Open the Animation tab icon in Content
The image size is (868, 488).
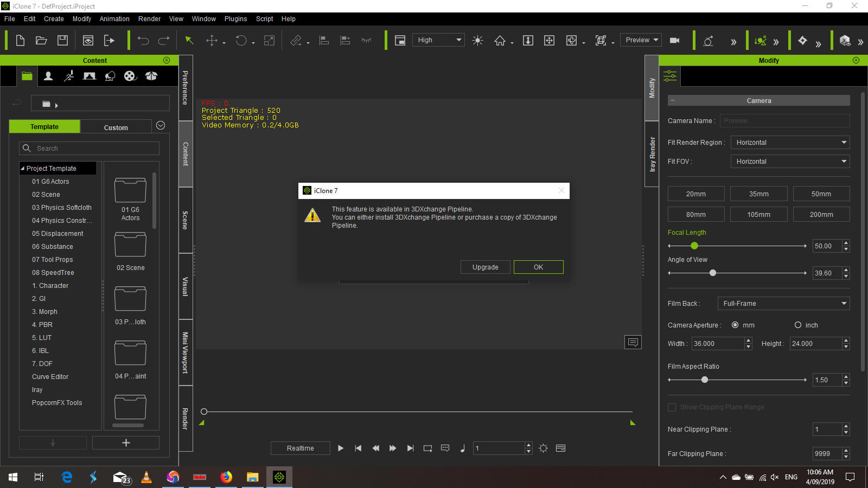point(69,76)
